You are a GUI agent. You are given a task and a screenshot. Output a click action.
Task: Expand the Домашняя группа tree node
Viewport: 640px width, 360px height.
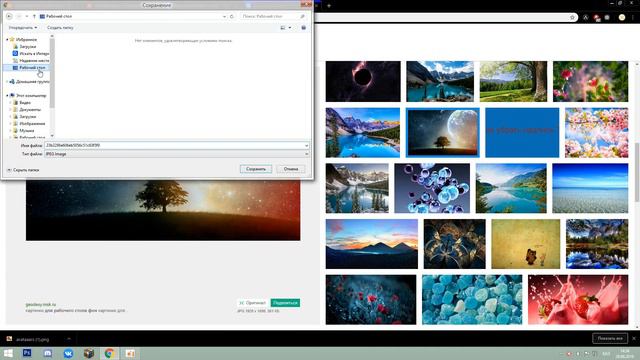click(7, 82)
